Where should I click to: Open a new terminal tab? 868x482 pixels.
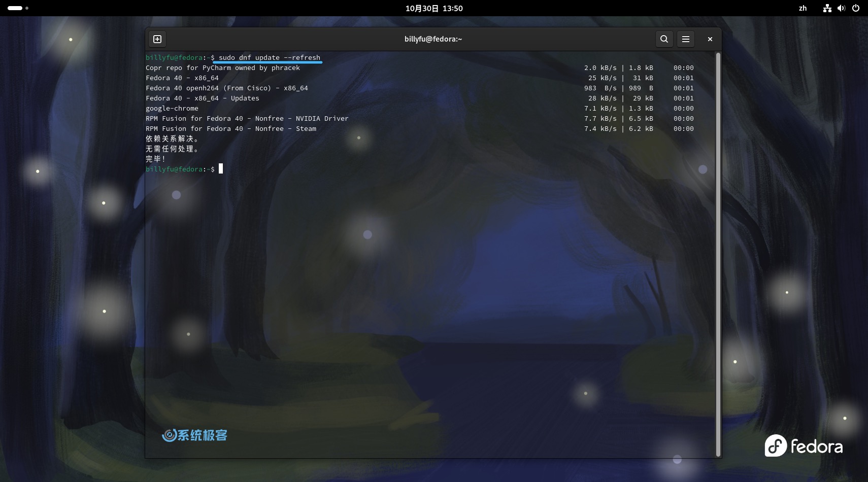tap(157, 39)
